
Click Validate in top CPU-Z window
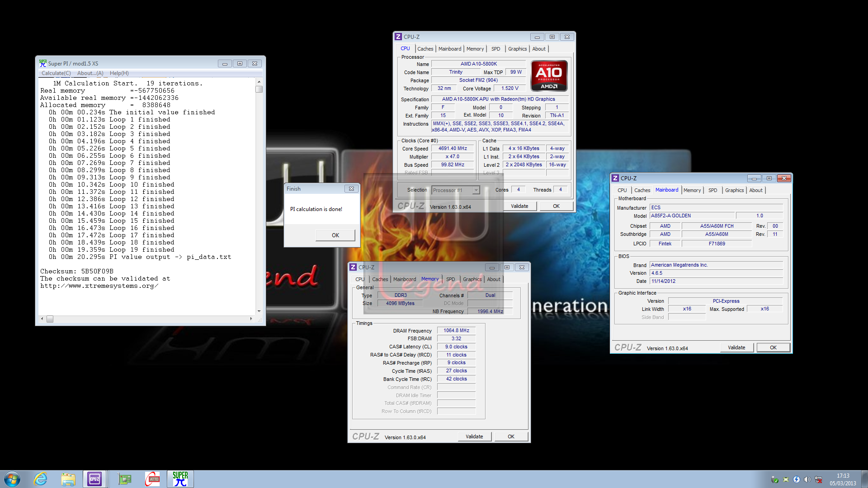point(519,206)
